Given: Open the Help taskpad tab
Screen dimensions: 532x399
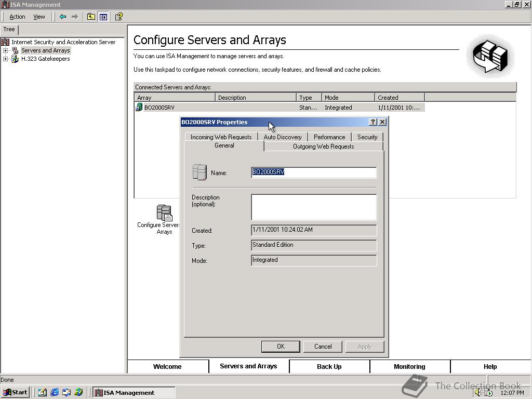Looking at the screenshot, I should 490,366.
